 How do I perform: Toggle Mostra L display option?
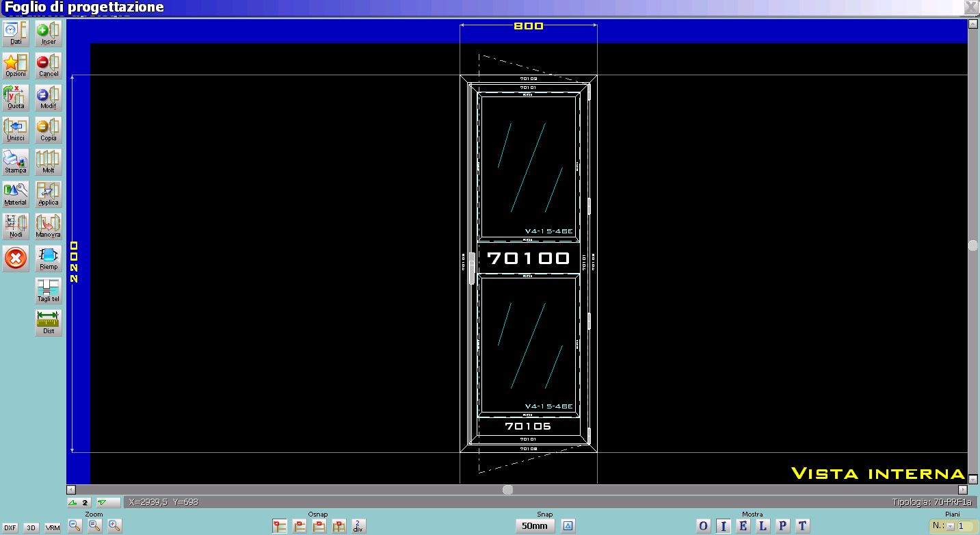pos(763,526)
